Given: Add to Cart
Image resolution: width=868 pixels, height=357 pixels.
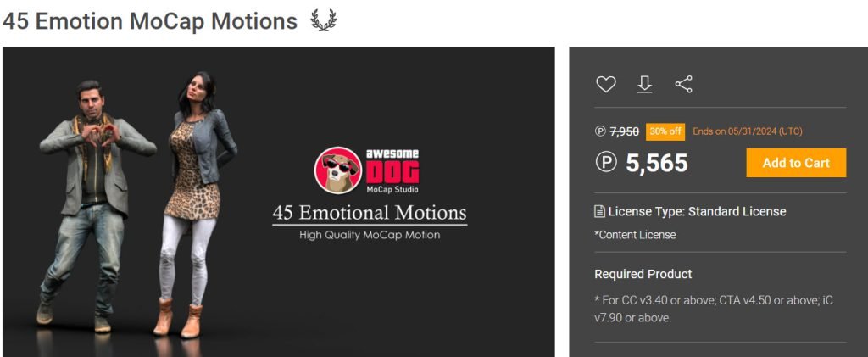Looking at the screenshot, I should (x=796, y=163).
